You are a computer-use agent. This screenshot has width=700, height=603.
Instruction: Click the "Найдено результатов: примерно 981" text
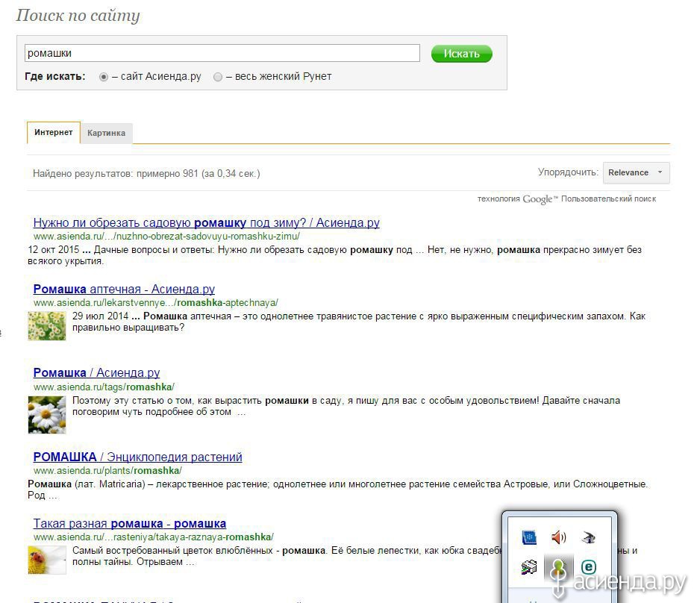coord(146,174)
